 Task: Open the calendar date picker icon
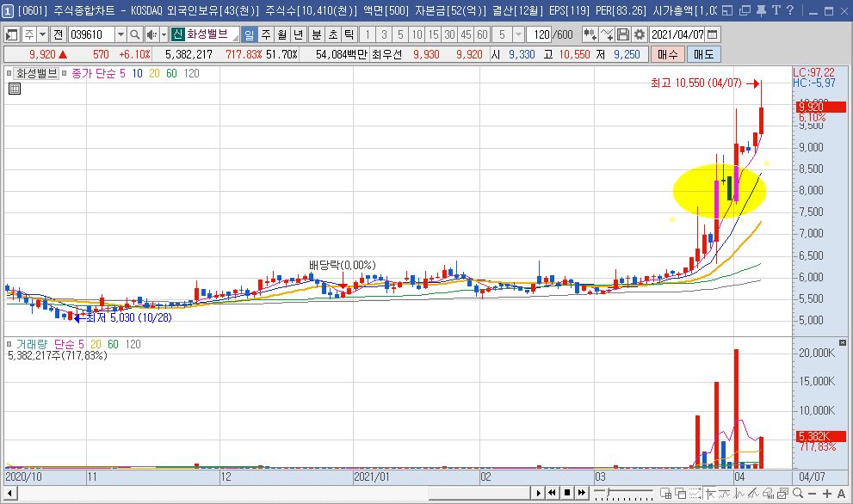[712, 34]
